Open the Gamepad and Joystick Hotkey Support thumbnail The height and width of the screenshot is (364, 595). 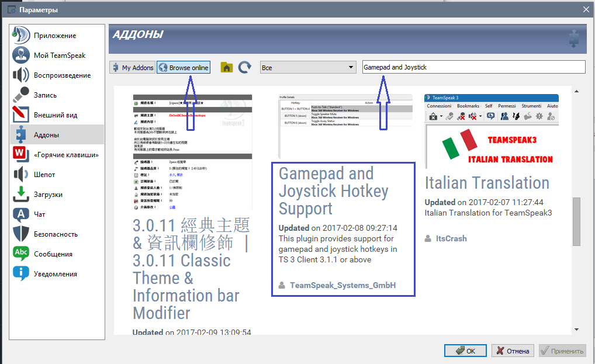coord(345,126)
